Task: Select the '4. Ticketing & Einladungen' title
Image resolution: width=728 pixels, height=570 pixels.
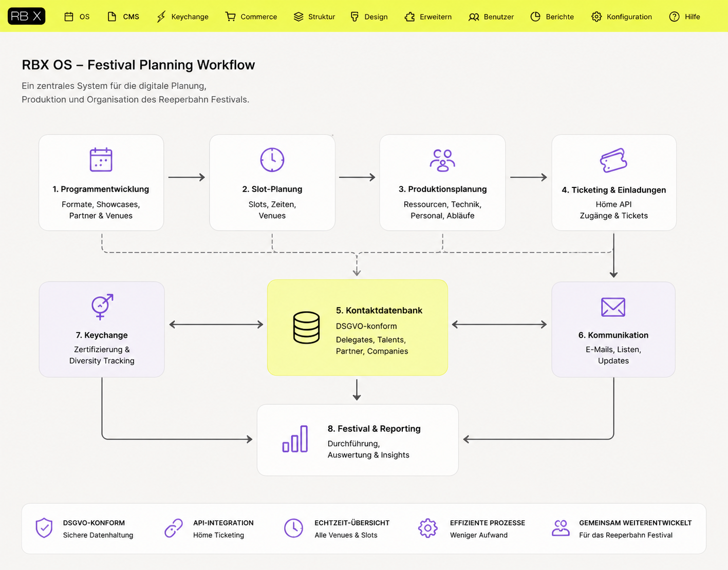Action: pos(613,190)
